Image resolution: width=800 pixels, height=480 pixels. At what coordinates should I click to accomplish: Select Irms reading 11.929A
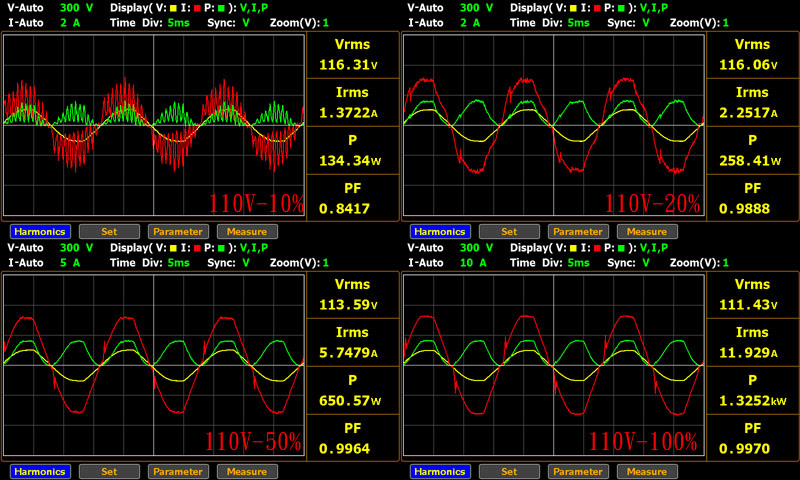pyautogui.click(x=748, y=352)
